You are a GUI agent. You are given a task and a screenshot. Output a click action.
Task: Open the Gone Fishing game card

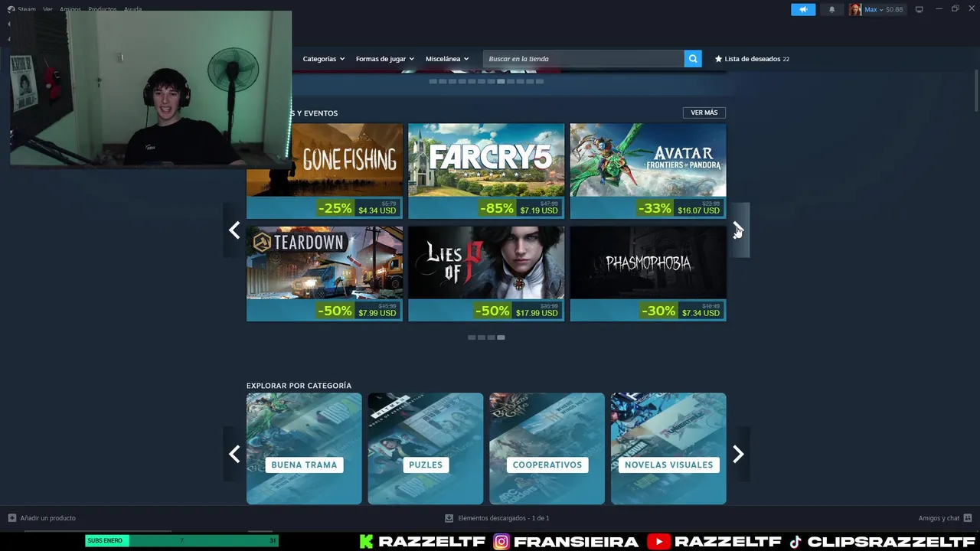[325, 171]
